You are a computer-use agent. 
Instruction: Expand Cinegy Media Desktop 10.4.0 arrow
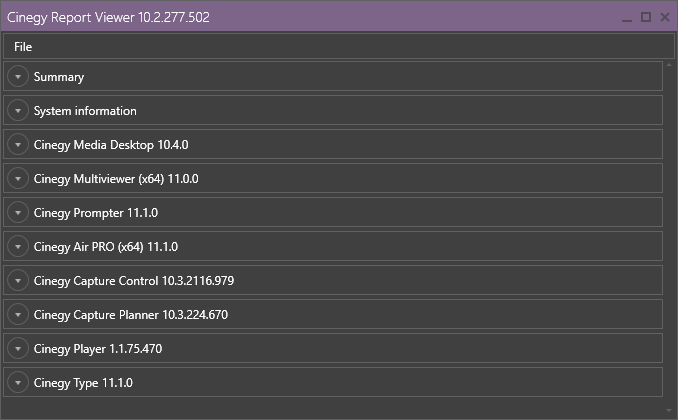[x=18, y=144]
